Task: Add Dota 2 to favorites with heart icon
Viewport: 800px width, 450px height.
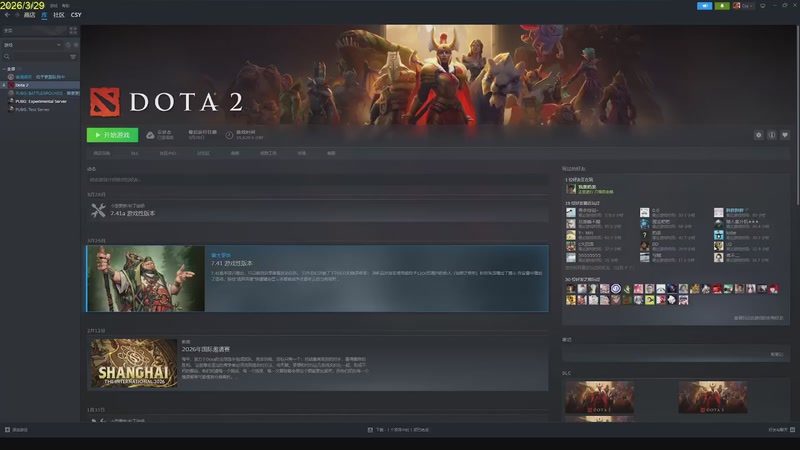Action: (x=785, y=135)
